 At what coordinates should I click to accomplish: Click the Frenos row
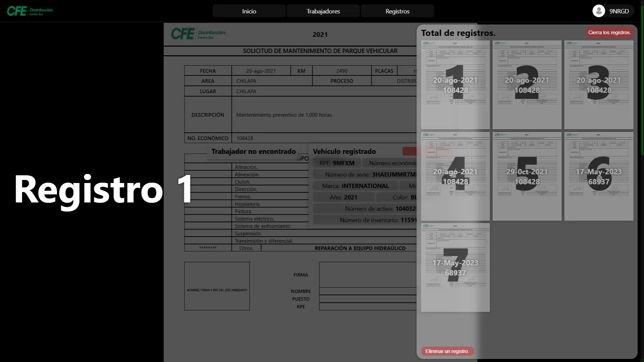(x=246, y=196)
